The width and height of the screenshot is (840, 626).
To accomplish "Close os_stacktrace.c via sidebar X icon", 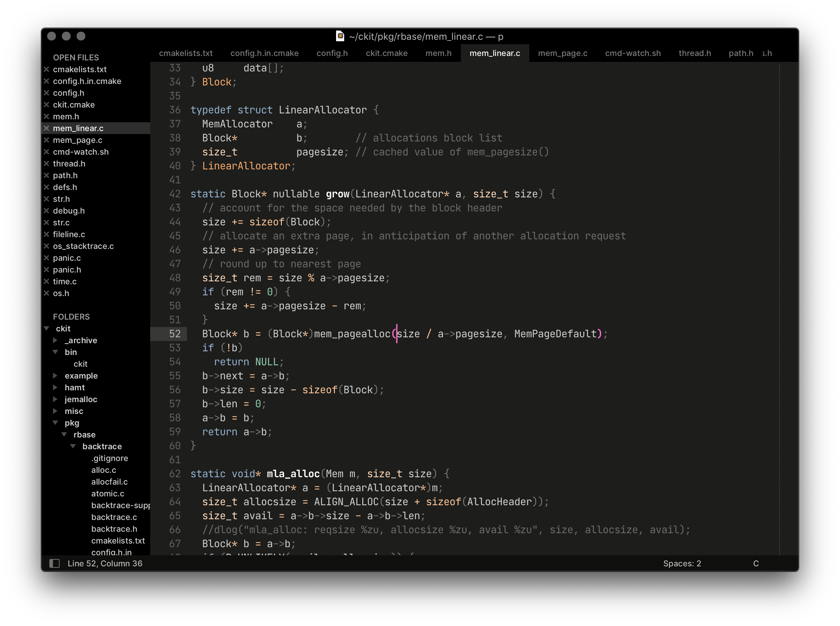I will pos(46,246).
